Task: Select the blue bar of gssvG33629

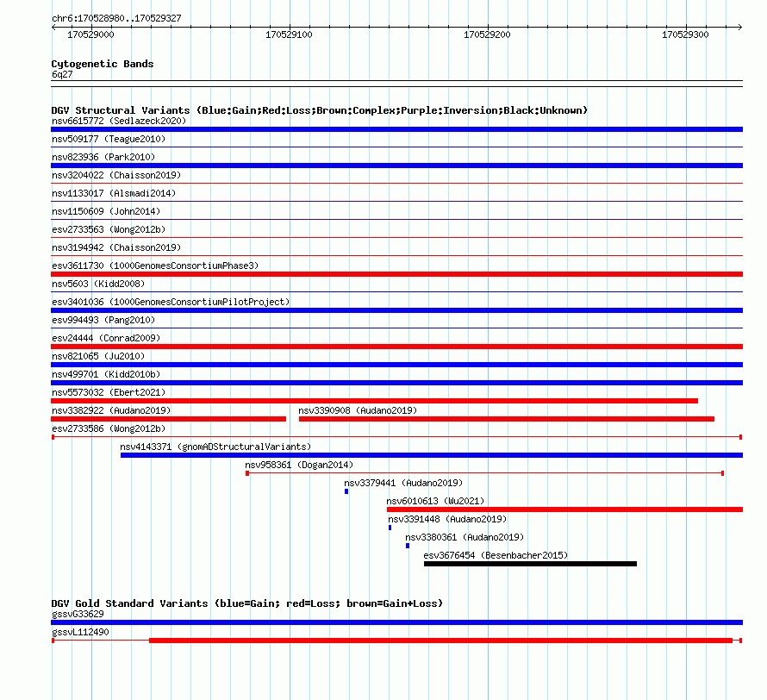Action: pos(396,622)
